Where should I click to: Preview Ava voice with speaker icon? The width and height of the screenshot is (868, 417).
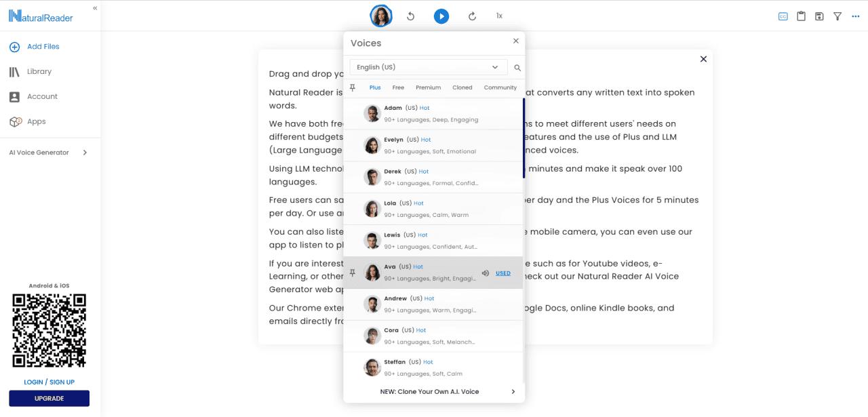point(486,273)
